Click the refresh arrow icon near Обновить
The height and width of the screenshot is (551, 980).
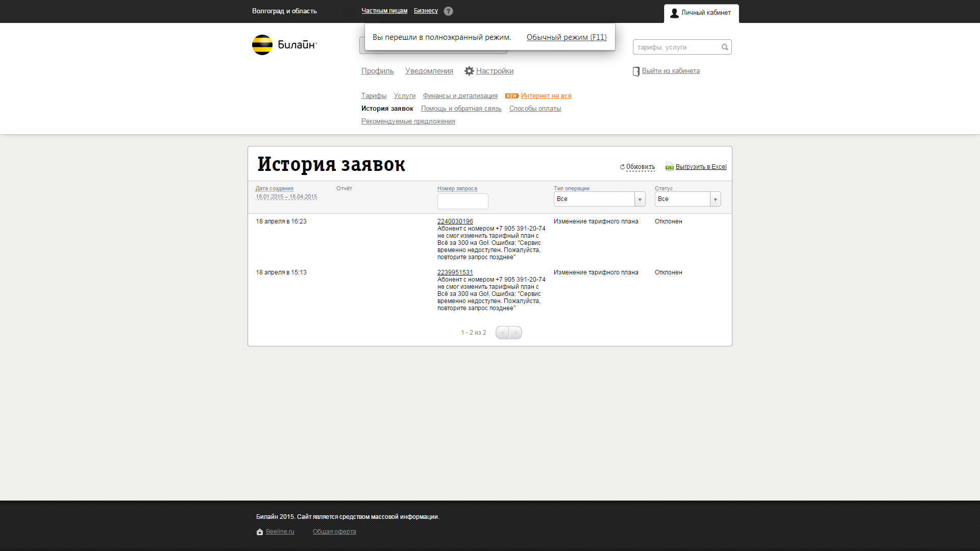pyautogui.click(x=622, y=167)
